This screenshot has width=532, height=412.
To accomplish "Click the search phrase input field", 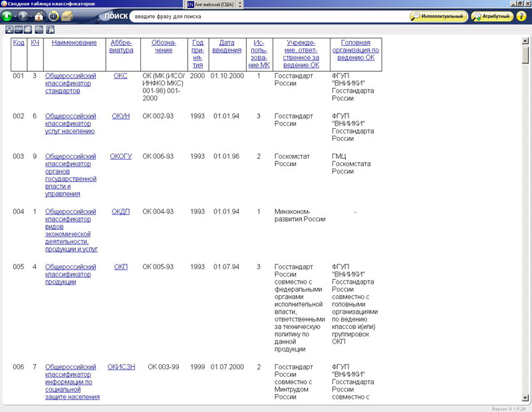I will [x=266, y=16].
